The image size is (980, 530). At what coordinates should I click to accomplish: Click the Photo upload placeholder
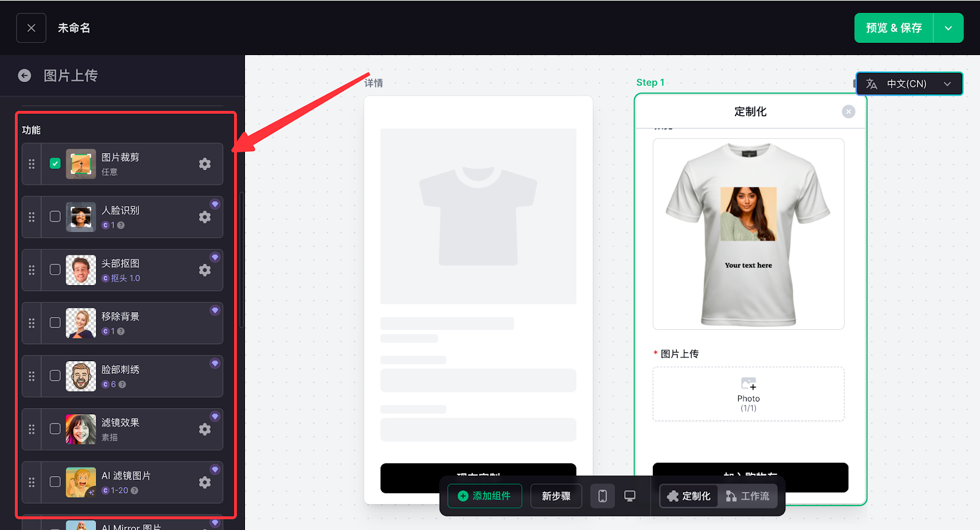[748, 394]
